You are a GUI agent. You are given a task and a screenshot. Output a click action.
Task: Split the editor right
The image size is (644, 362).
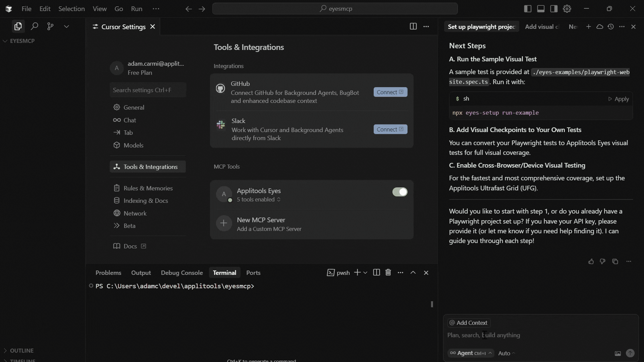tap(413, 26)
